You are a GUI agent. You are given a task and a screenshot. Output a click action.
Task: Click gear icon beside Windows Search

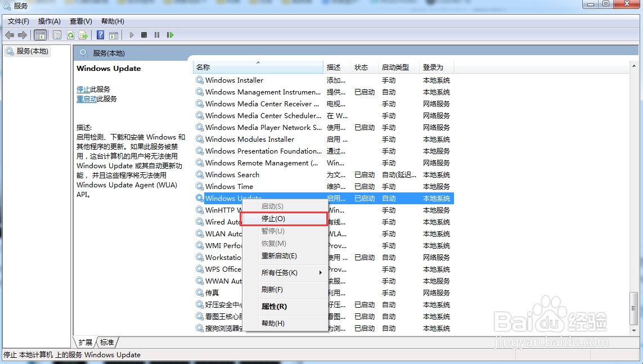click(200, 174)
